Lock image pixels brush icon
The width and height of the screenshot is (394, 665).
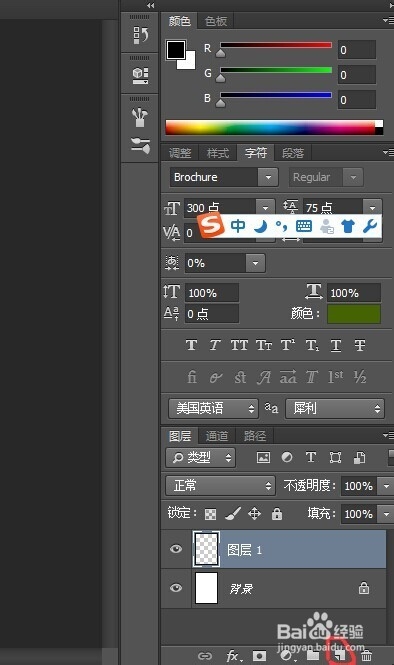232,514
